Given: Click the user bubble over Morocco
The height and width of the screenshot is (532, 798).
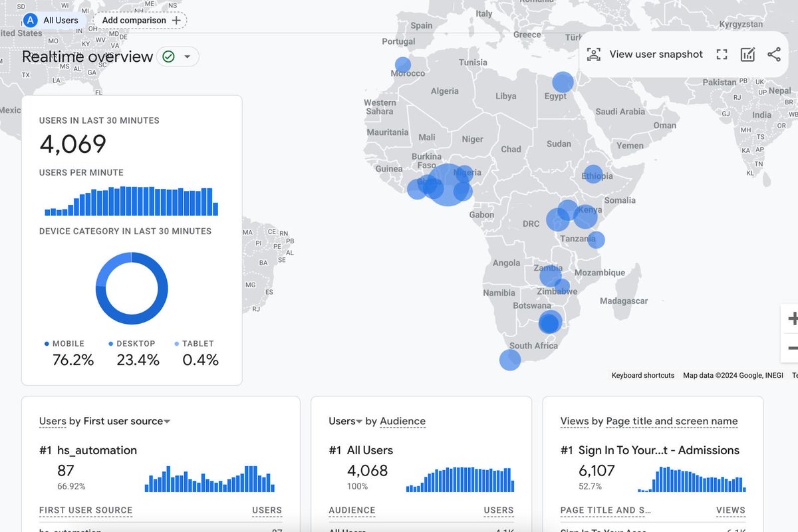Looking at the screenshot, I should click(403, 65).
